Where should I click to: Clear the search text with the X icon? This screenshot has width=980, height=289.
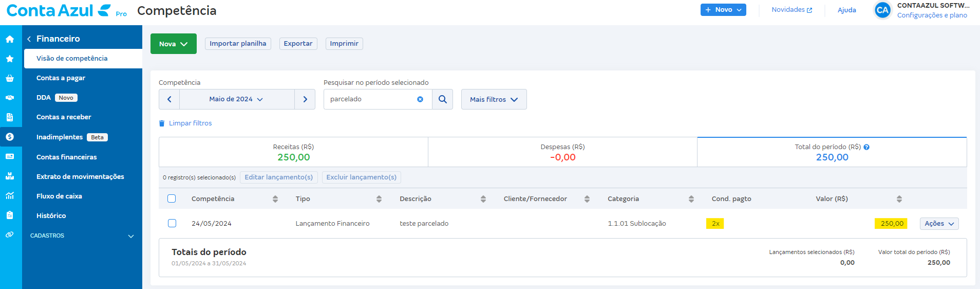click(x=420, y=99)
